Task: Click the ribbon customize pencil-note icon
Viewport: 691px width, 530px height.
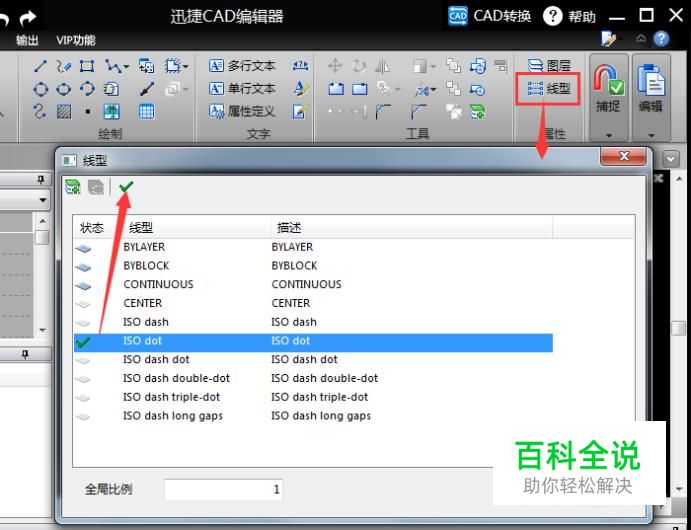Action: tap(609, 39)
